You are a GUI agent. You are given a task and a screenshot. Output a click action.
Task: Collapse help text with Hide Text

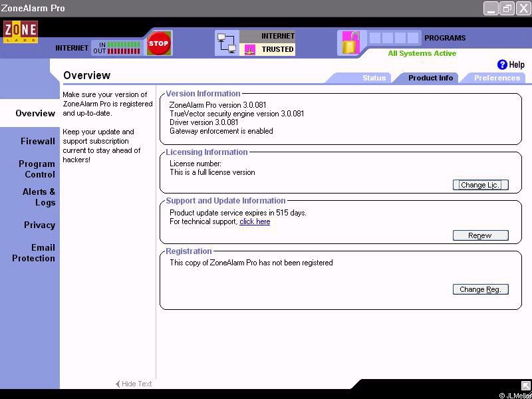coord(134,384)
